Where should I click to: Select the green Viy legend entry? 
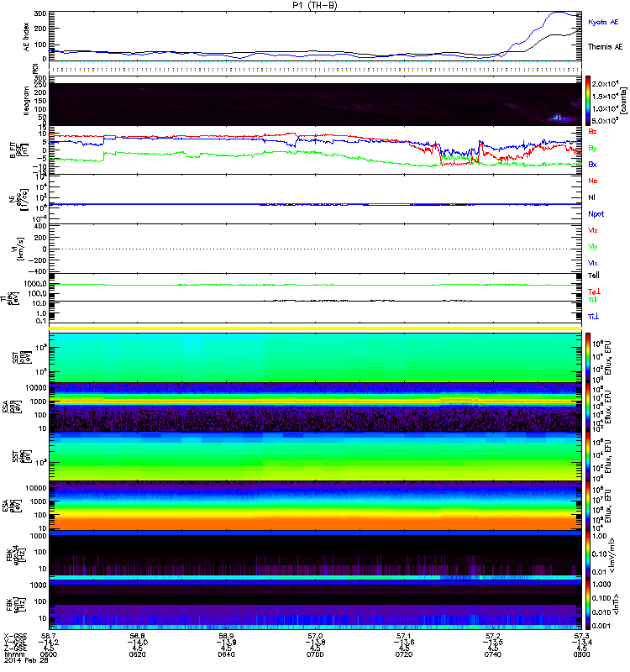coord(592,247)
